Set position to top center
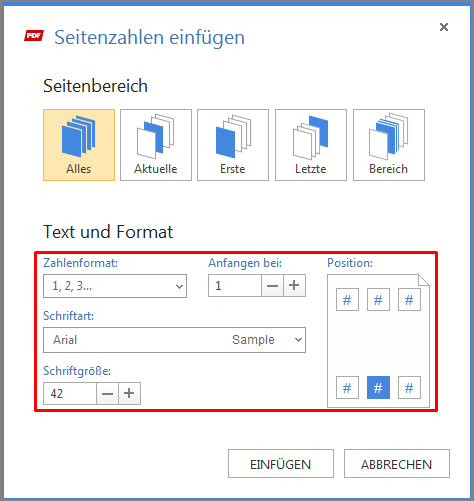The height and width of the screenshot is (501, 474). pos(378,300)
